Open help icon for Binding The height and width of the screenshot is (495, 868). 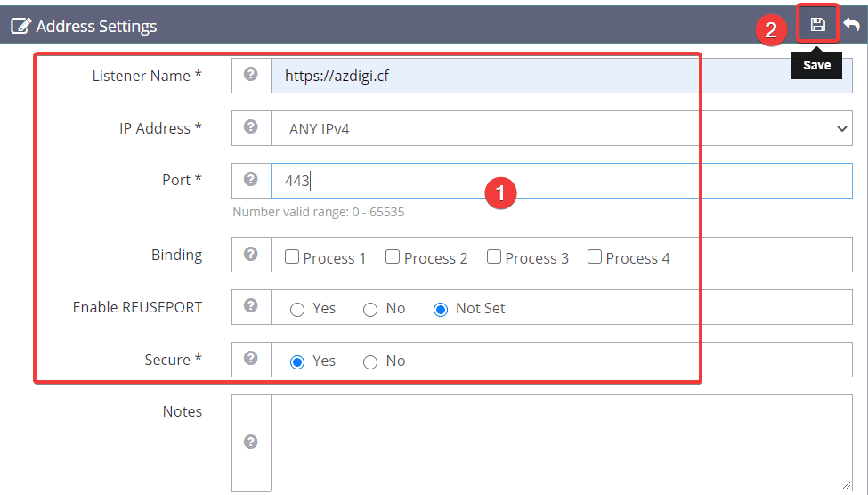click(251, 254)
